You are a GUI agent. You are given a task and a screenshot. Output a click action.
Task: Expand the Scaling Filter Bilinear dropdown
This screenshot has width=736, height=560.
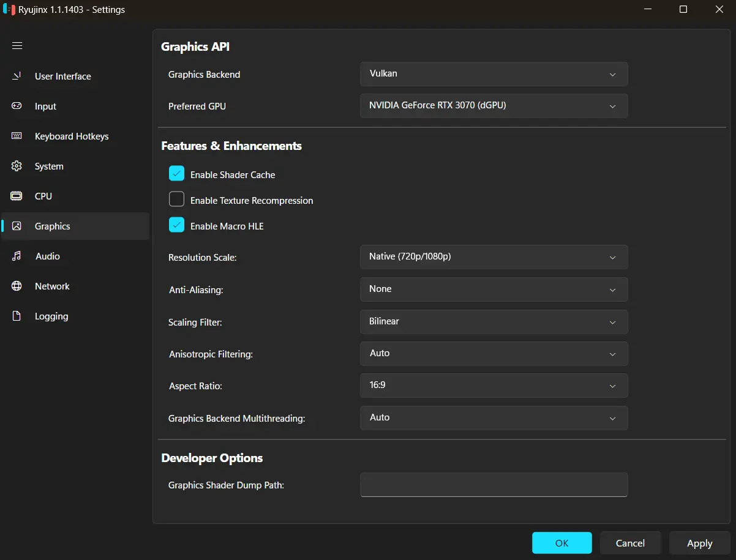click(494, 322)
